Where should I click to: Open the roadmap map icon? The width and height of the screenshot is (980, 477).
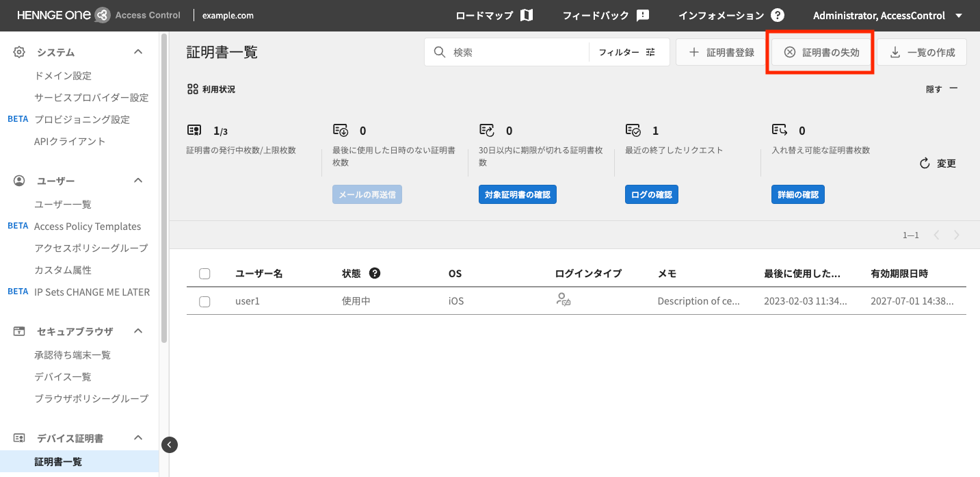tap(527, 15)
